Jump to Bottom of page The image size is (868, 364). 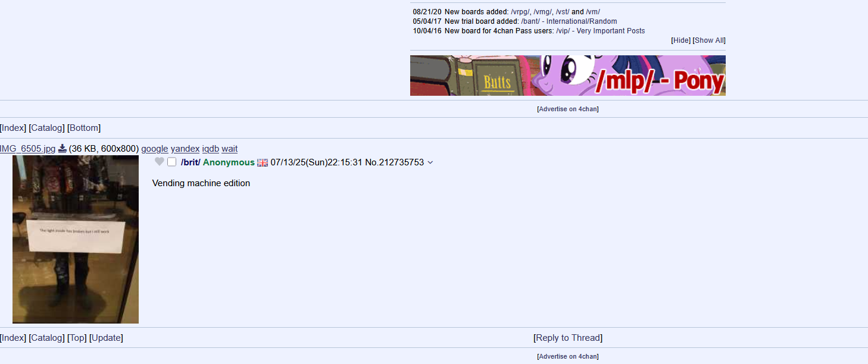(x=84, y=128)
